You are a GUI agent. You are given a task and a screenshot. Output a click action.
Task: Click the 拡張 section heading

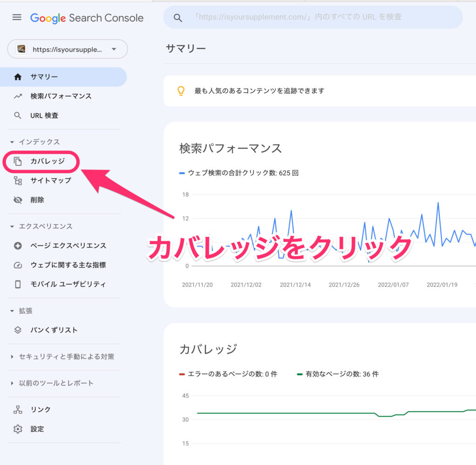tap(26, 311)
